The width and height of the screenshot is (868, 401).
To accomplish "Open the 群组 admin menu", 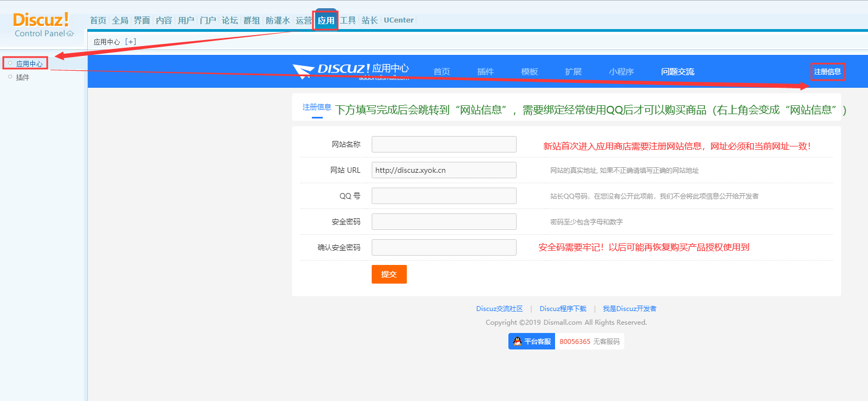I will (x=251, y=20).
